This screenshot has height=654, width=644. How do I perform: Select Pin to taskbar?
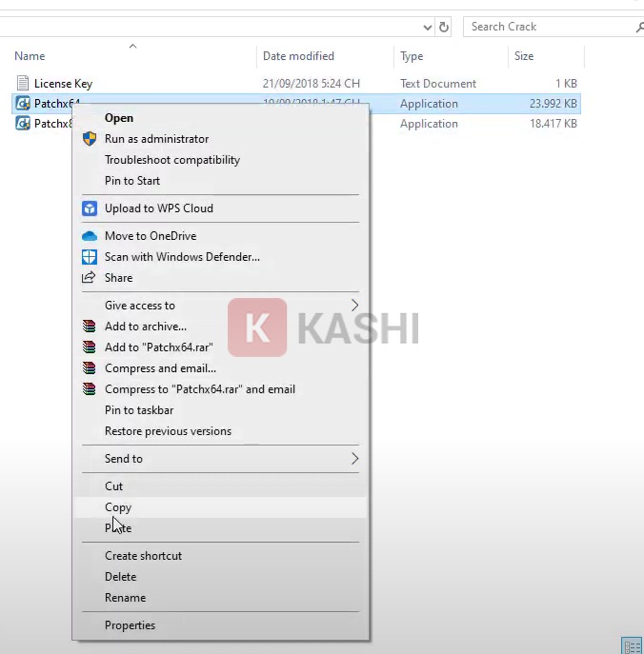pyautogui.click(x=139, y=410)
